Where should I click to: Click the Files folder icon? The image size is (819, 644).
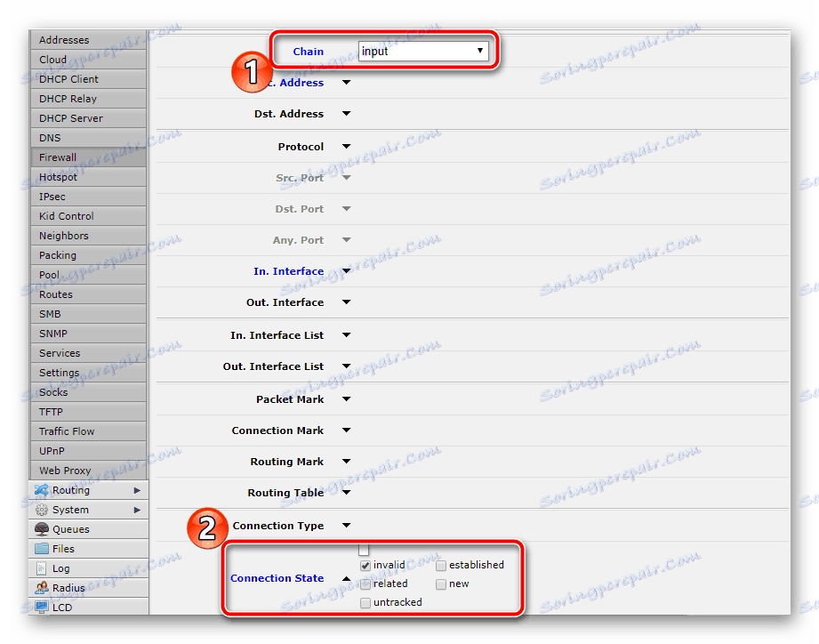tap(41, 549)
